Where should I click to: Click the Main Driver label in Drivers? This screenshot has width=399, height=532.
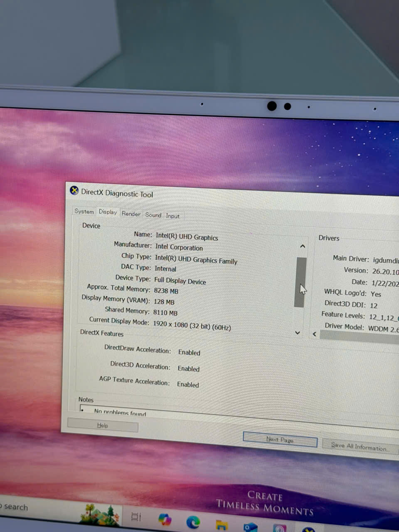351,259
